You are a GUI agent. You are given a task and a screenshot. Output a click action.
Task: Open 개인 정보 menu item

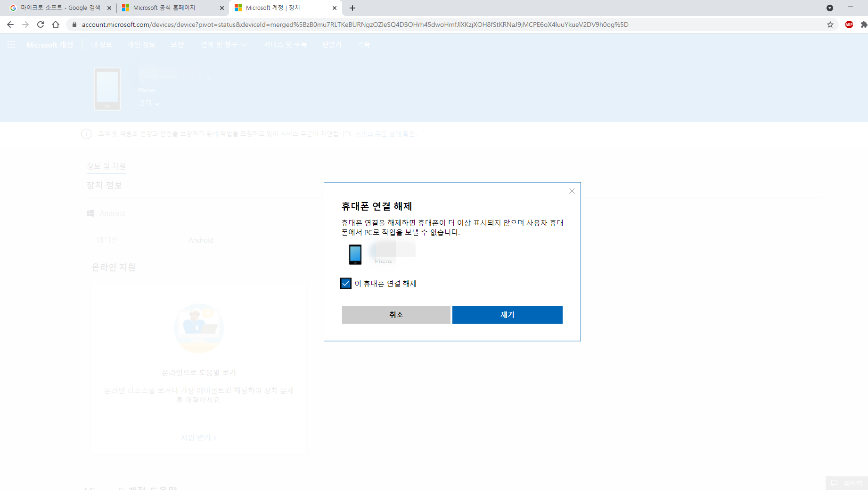(x=141, y=44)
